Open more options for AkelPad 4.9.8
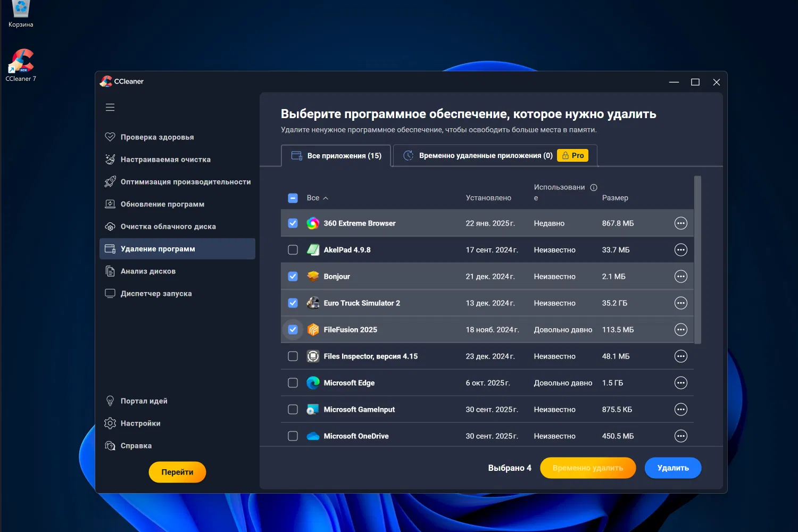This screenshot has height=532, width=798. tap(681, 250)
